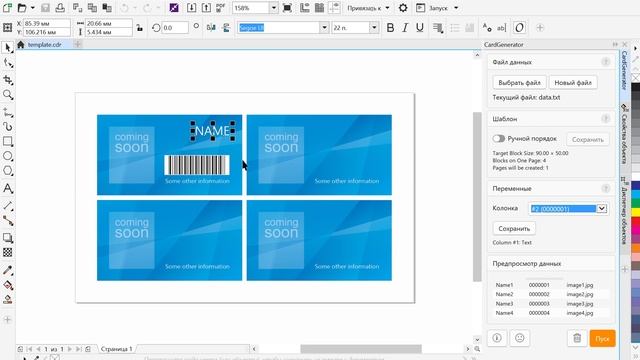
Task: Add a new document tab with plus
Action: [x=77, y=44]
